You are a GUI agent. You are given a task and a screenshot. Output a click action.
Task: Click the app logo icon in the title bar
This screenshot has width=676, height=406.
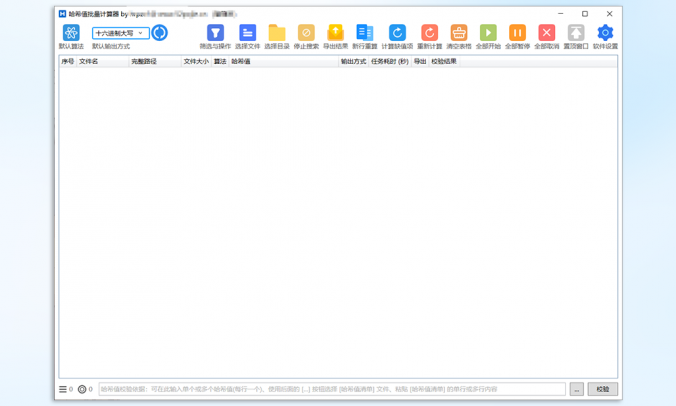pyautogui.click(x=63, y=14)
